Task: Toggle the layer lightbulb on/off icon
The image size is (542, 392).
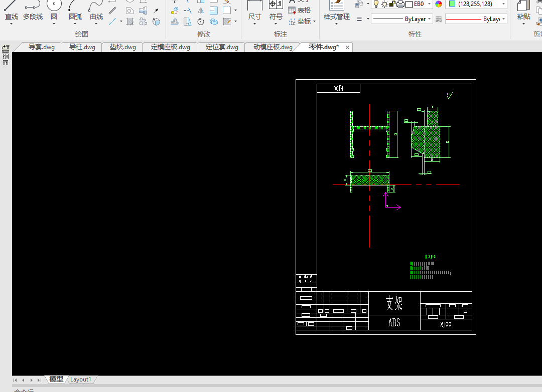Action: pos(376,4)
